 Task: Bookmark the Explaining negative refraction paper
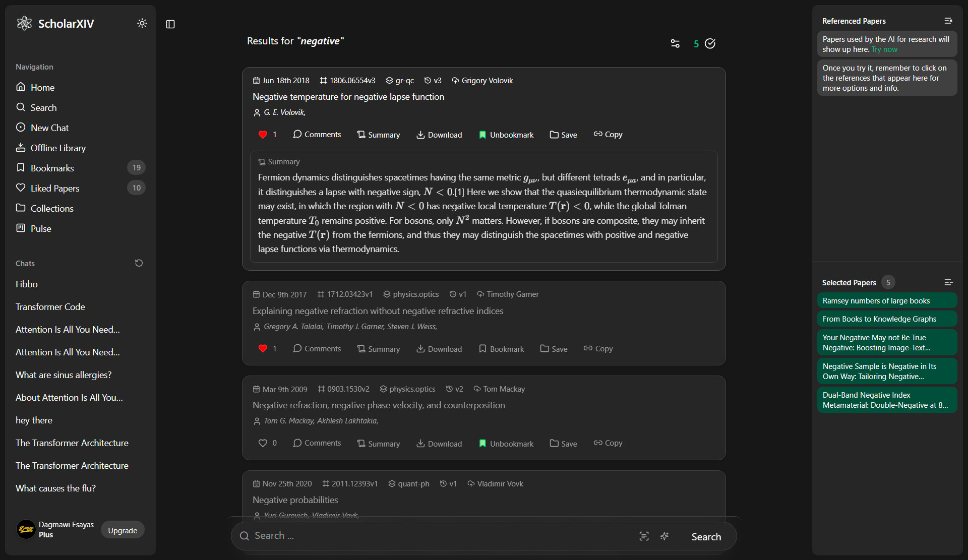point(501,349)
